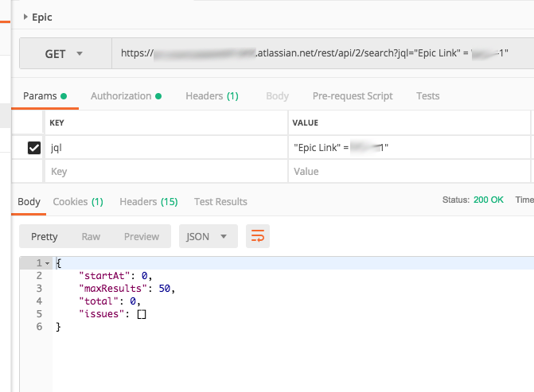Image resolution: width=534 pixels, height=392 pixels.
Task: Open the Pre-request Script tab
Action: click(x=353, y=96)
